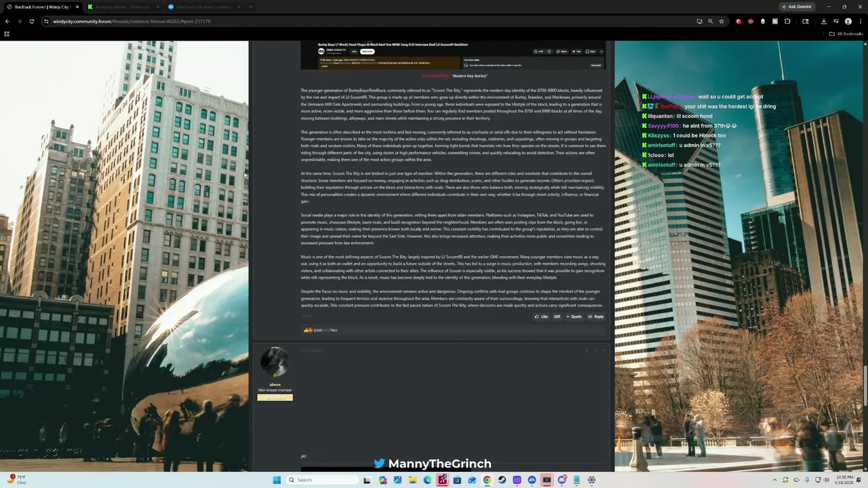Viewport: 868px width, 488px height.
Task: Open the Chrome extensions puzzle icon
Action: (x=787, y=21)
